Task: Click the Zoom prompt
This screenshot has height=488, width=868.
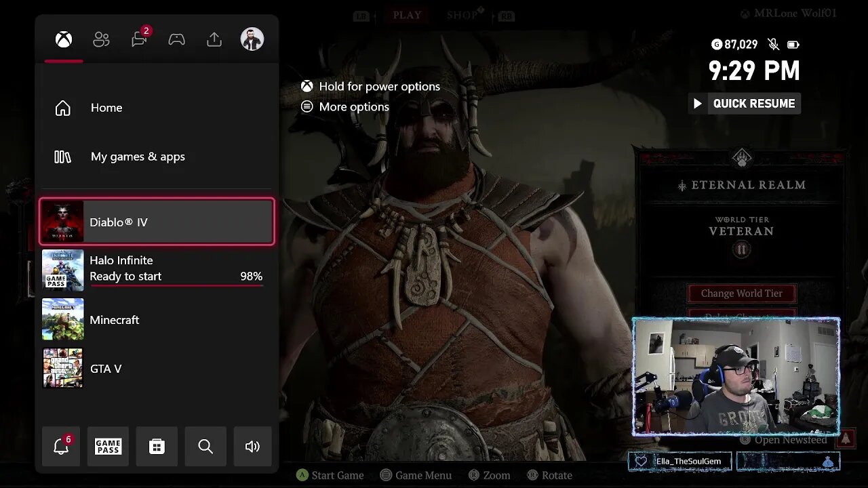Action: (x=489, y=475)
